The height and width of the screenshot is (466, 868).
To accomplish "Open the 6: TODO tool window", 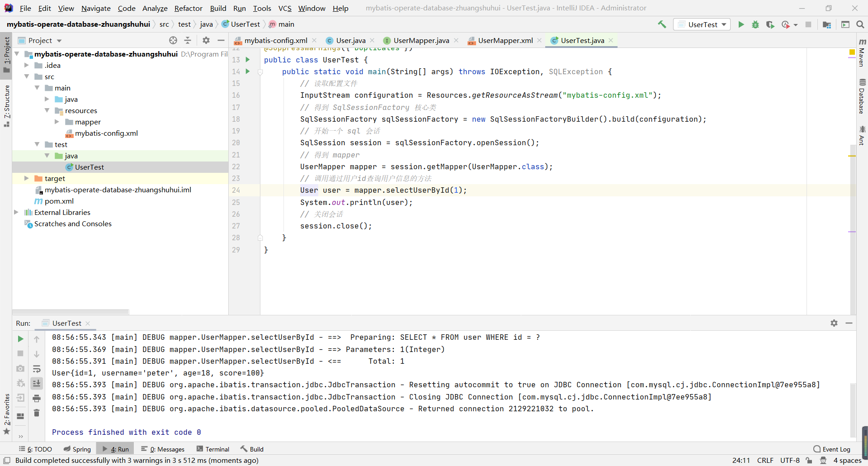I will click(x=36, y=449).
